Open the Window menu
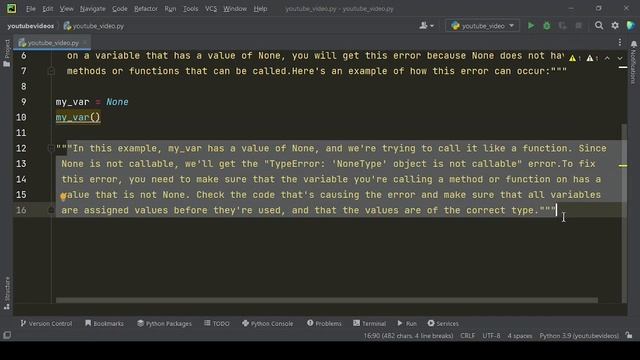 click(x=235, y=9)
